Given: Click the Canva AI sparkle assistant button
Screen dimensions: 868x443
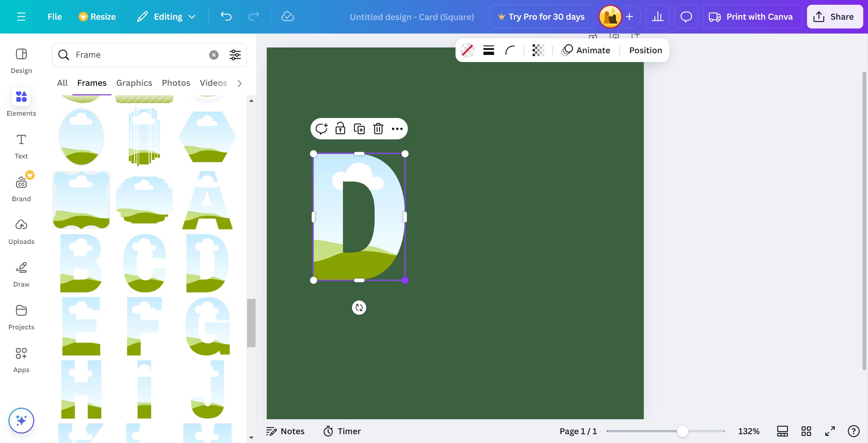Looking at the screenshot, I should [21, 421].
